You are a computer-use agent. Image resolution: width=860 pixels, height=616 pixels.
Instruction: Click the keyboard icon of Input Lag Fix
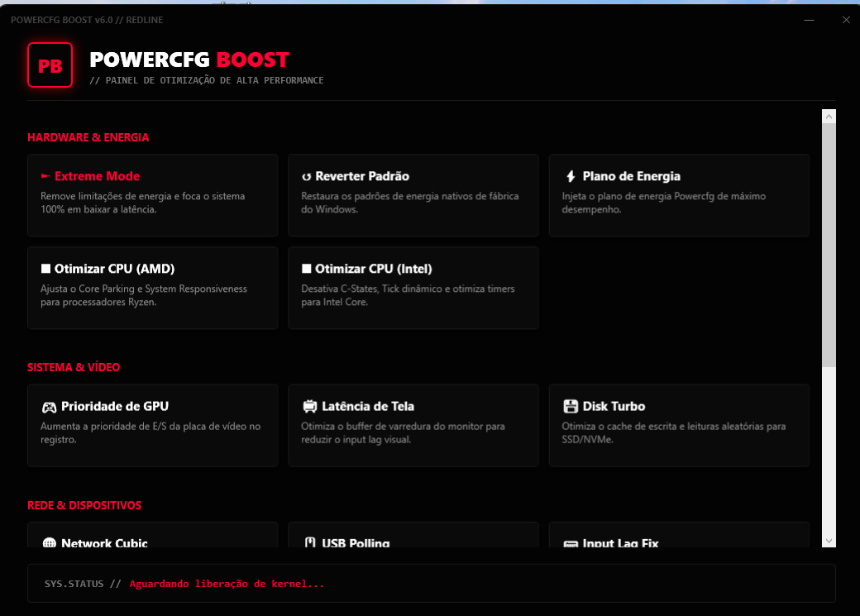[x=571, y=543]
